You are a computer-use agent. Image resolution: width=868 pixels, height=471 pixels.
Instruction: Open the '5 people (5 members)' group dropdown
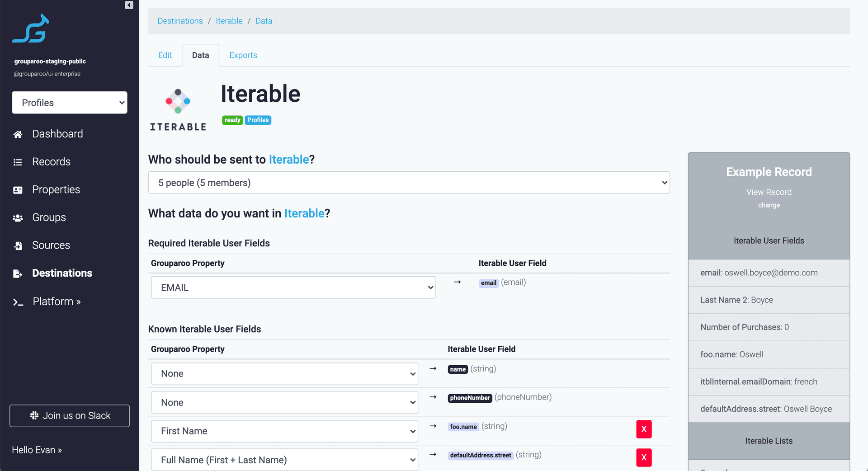point(409,183)
